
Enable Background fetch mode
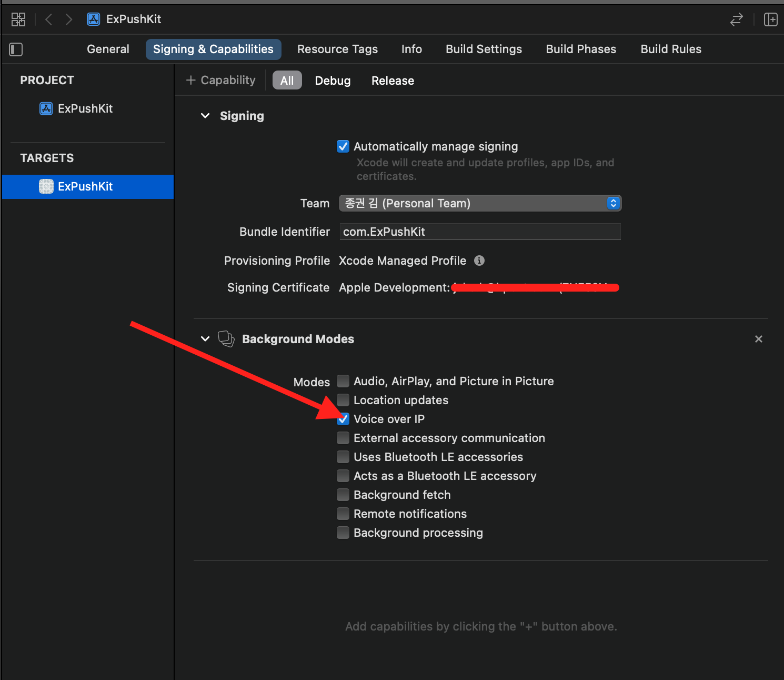tap(343, 495)
